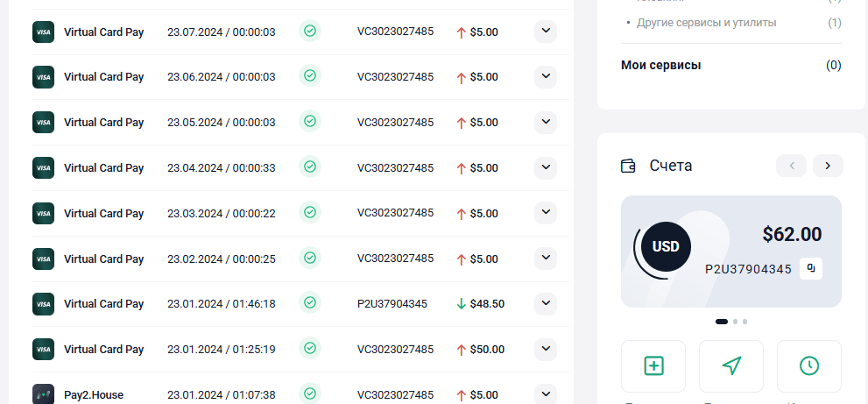The height and width of the screenshot is (404, 868).
Task: Open the clock history icon
Action: point(809,365)
